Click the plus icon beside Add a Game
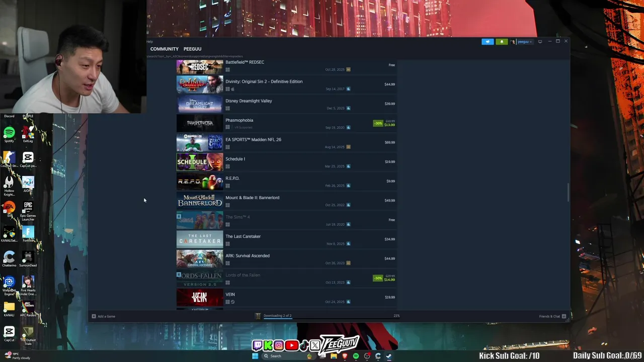 pyautogui.click(x=94, y=316)
